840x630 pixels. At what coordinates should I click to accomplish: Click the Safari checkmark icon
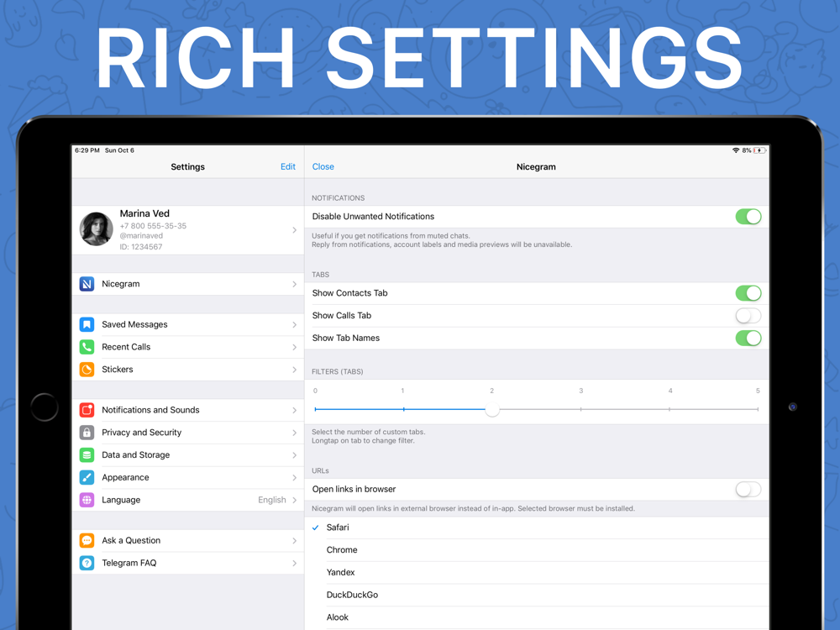click(x=316, y=528)
